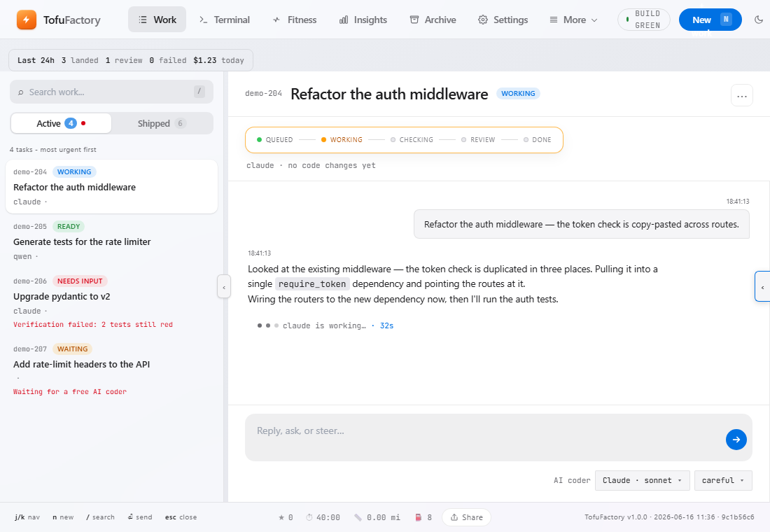This screenshot has height=532, width=770.
Task: Click the slash shortcut badge in search
Action: [199, 92]
